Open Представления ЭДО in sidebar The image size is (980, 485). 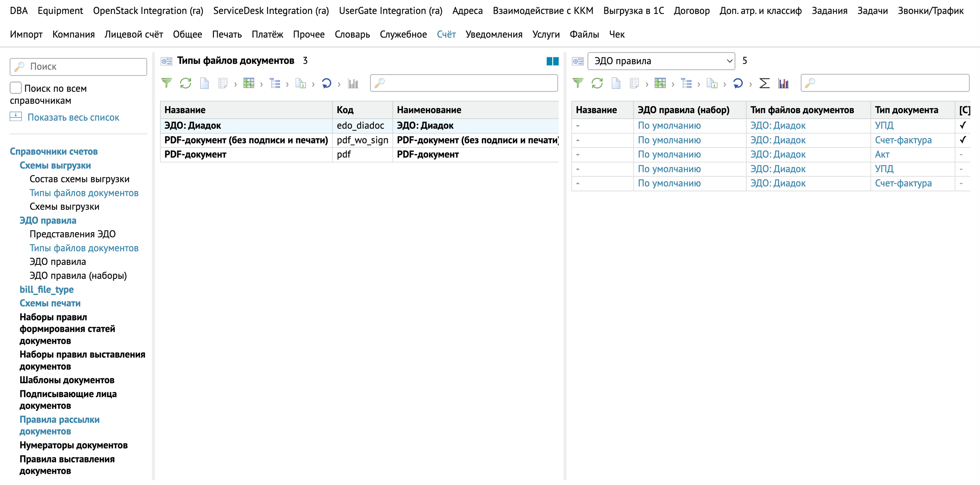coord(72,234)
